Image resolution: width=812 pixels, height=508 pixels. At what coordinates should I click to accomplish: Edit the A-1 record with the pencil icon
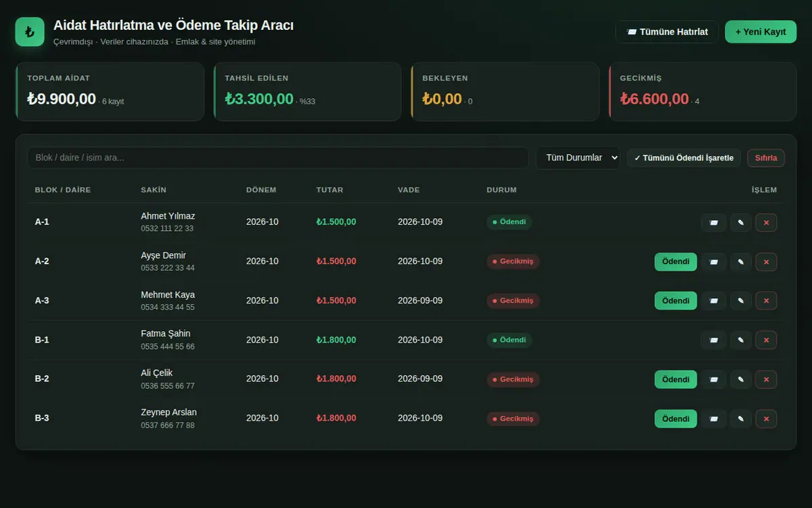pos(741,223)
